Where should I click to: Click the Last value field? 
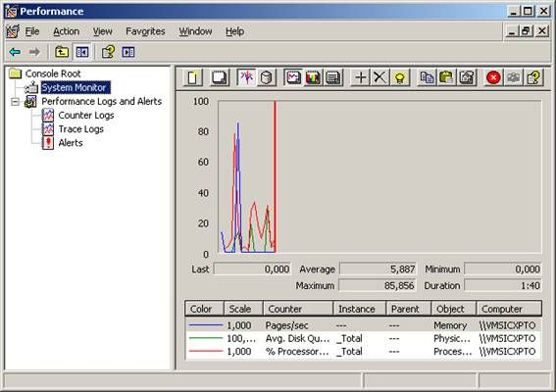click(252, 269)
